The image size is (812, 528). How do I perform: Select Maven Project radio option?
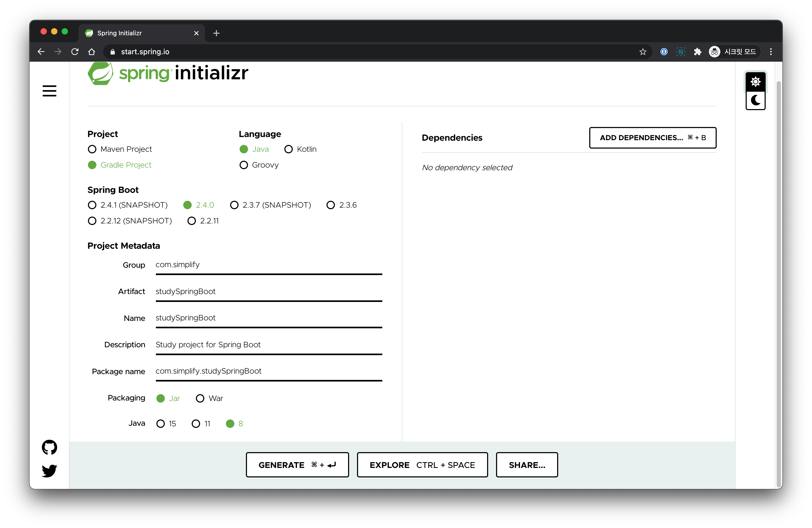coord(92,149)
